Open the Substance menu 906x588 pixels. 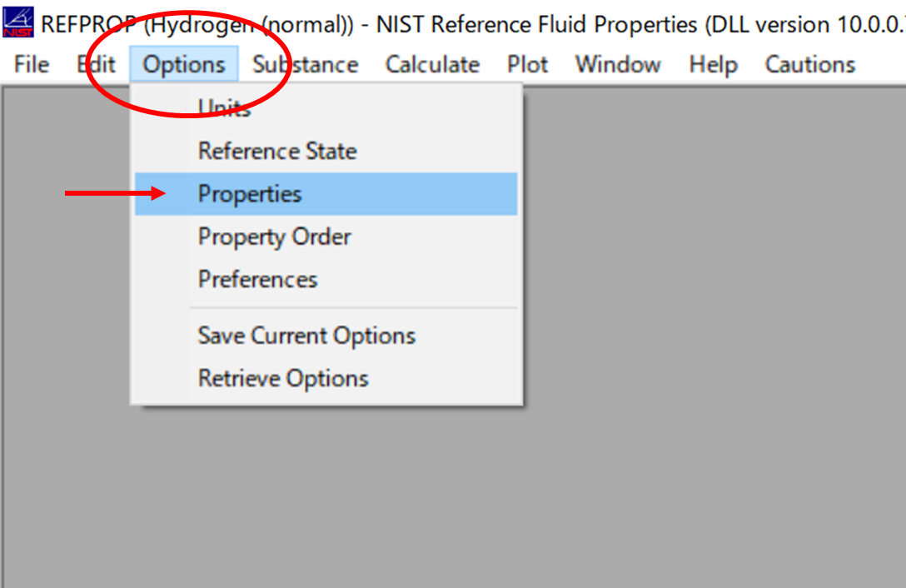[306, 64]
